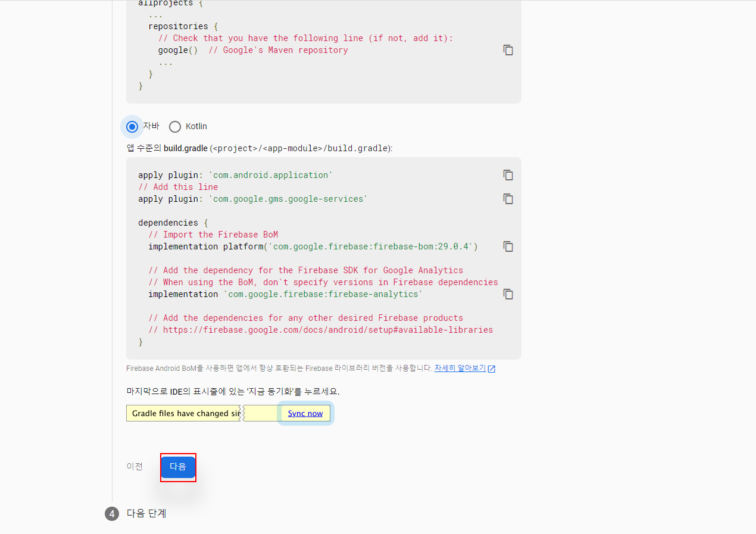The width and height of the screenshot is (756, 534).
Task: Copy the google() Maven repository line
Action: click(508, 50)
